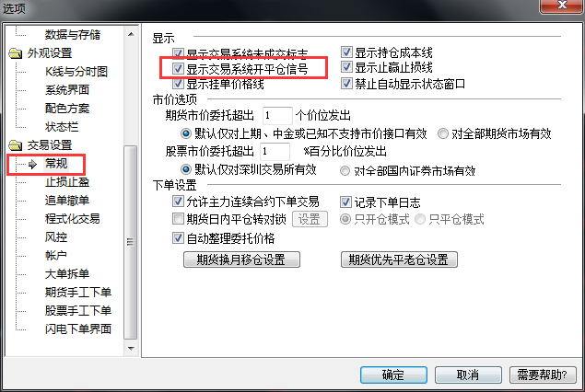585x392 pixels.
Task: Click the 外观设置 folder icon
Action: 16,53
